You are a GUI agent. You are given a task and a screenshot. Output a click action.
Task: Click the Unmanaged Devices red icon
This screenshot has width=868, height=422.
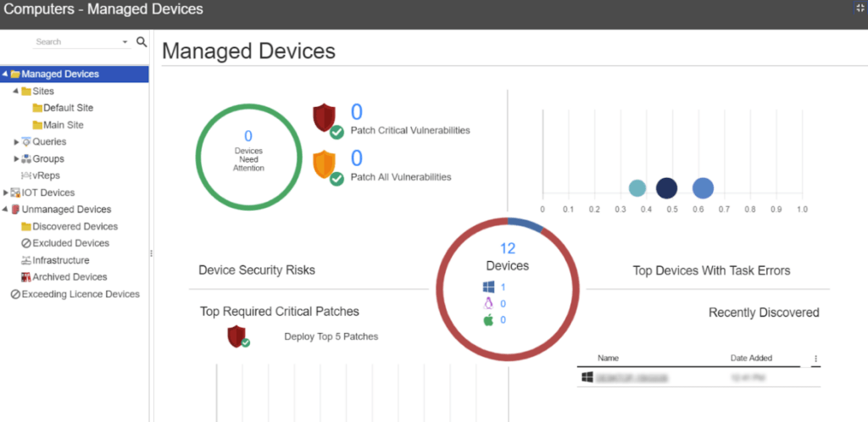point(15,209)
